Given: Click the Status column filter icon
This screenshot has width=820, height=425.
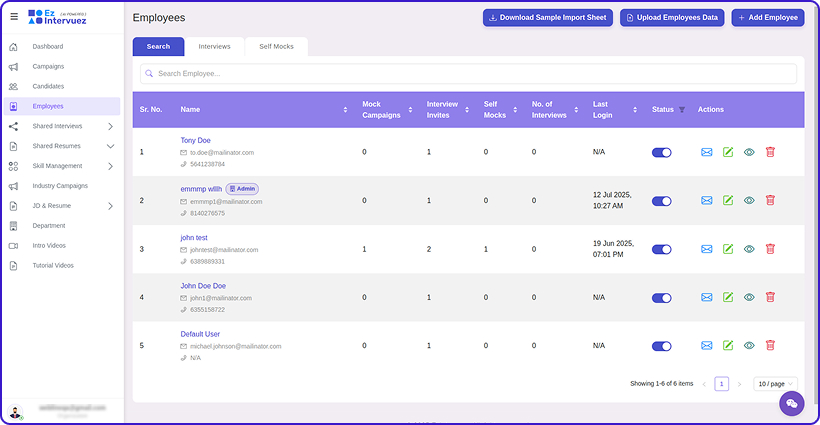Looking at the screenshot, I should 682,110.
